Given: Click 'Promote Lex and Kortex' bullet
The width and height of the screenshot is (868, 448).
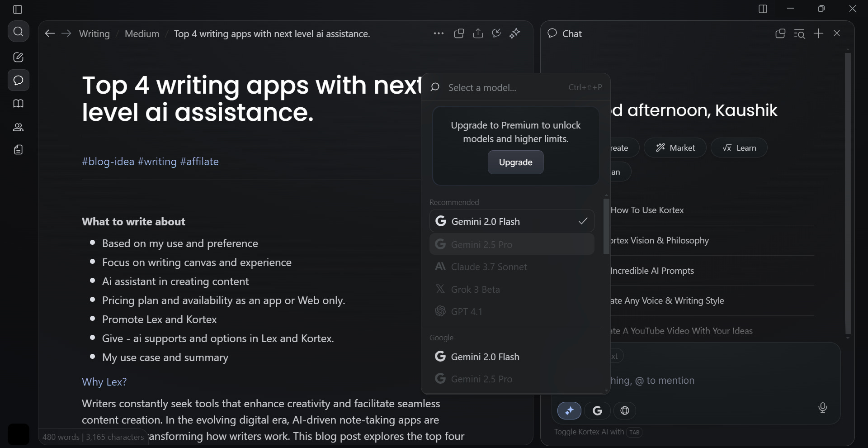Looking at the screenshot, I should (x=160, y=319).
